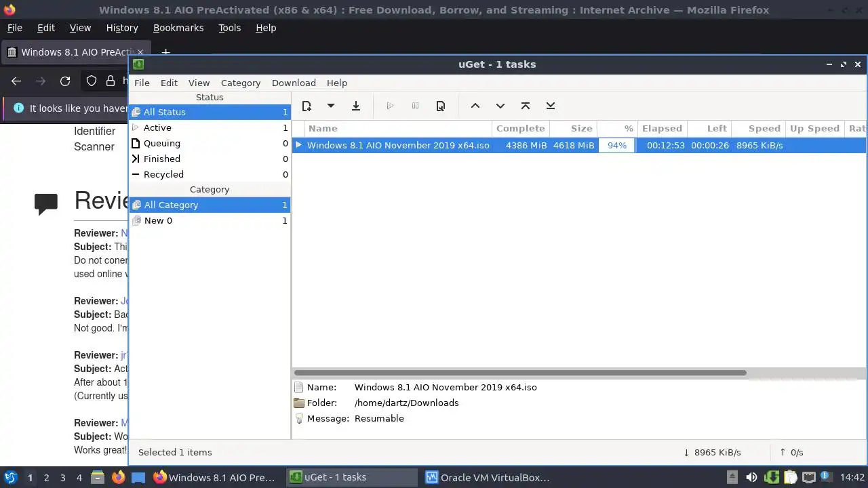
Task: Sort by the Up Speed column header
Action: (x=814, y=128)
